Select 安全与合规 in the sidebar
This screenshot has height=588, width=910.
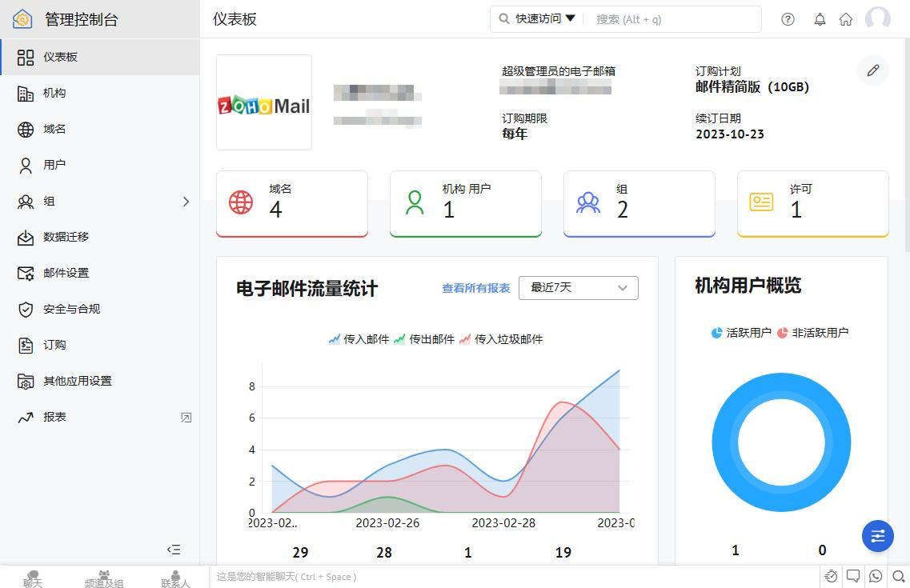pos(71,309)
